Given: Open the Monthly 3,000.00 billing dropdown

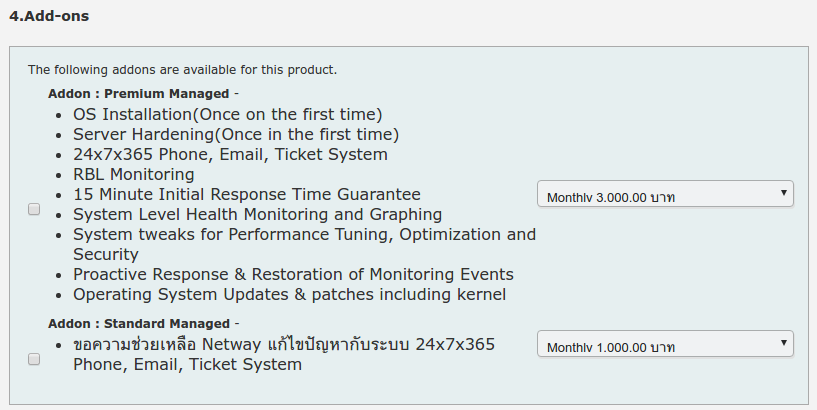Looking at the screenshot, I should pos(664,195).
